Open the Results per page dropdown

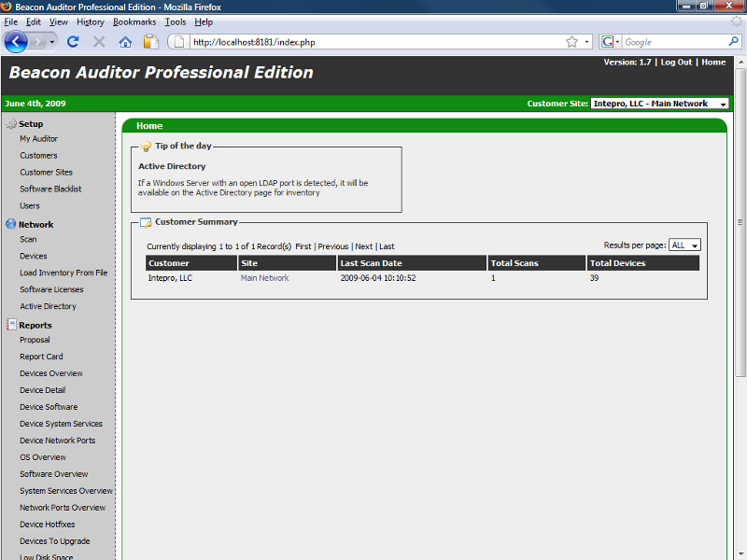pyautogui.click(x=684, y=245)
